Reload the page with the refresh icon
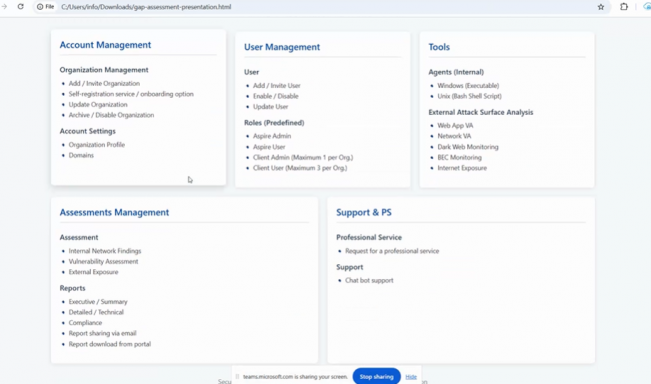 [20, 7]
